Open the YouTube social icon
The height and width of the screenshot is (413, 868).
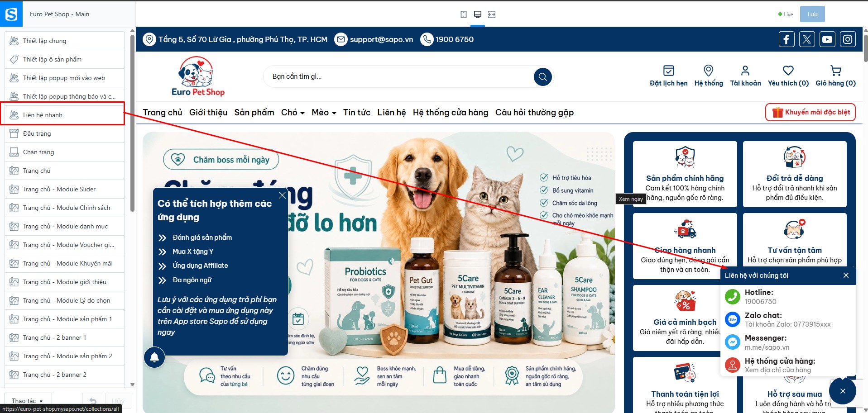tap(827, 39)
